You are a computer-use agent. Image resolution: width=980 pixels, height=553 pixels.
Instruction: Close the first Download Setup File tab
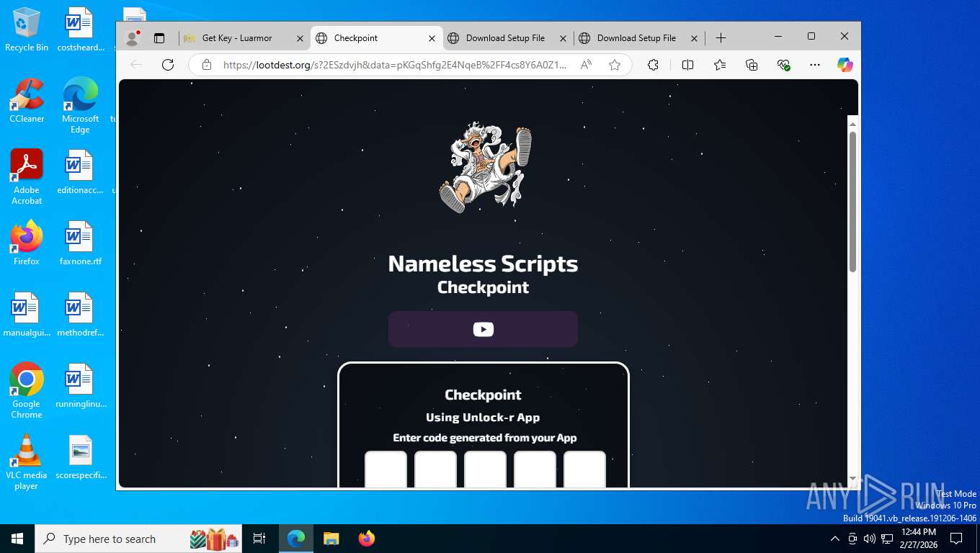tap(563, 38)
